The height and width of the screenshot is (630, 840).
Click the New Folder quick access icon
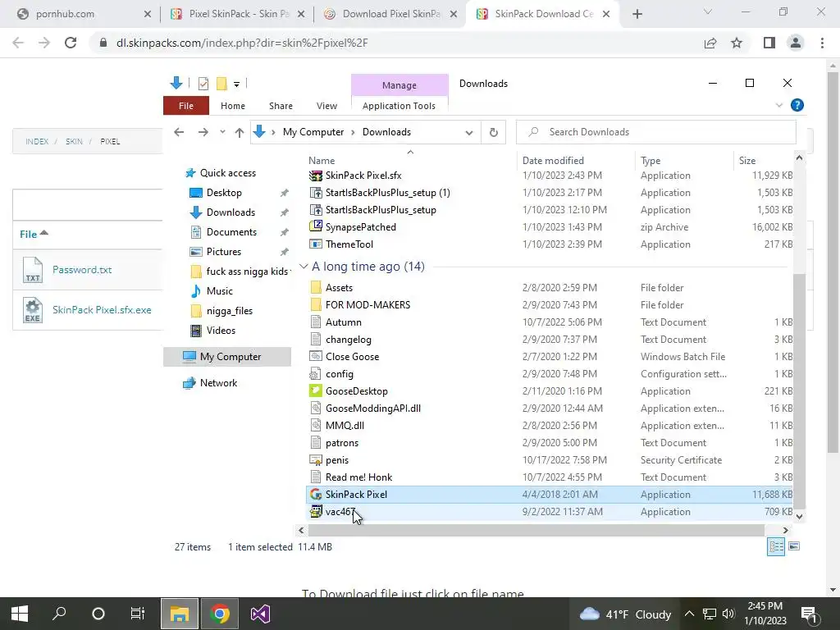click(221, 84)
